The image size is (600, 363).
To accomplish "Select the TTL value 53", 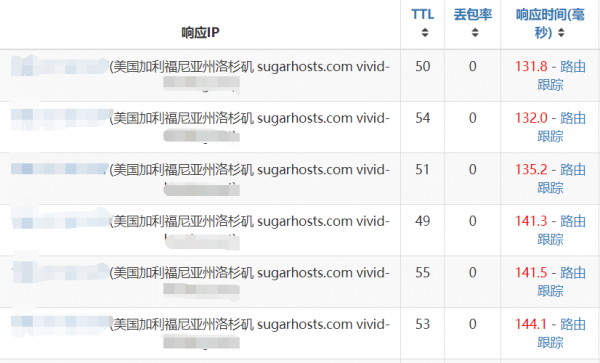I will click(x=423, y=324).
